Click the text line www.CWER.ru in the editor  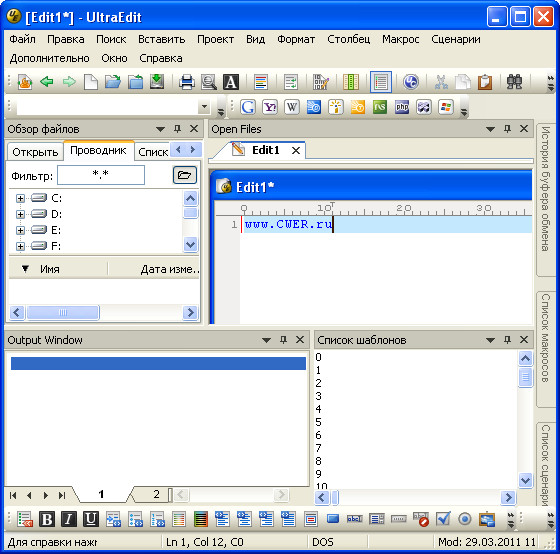(x=288, y=224)
